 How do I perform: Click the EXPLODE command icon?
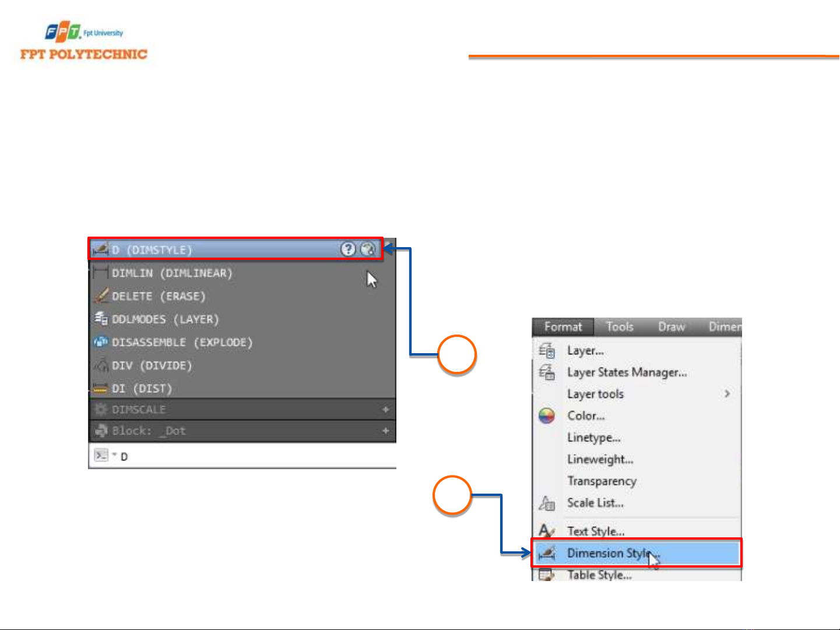101,342
